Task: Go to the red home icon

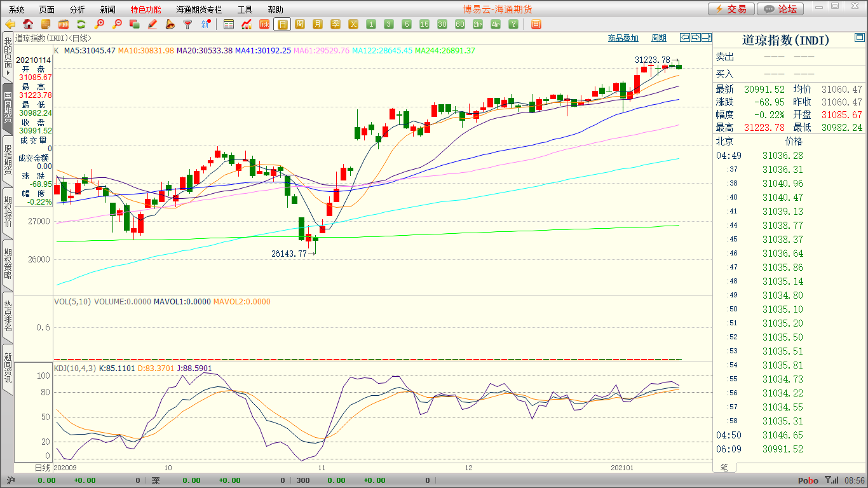Action: (x=28, y=24)
